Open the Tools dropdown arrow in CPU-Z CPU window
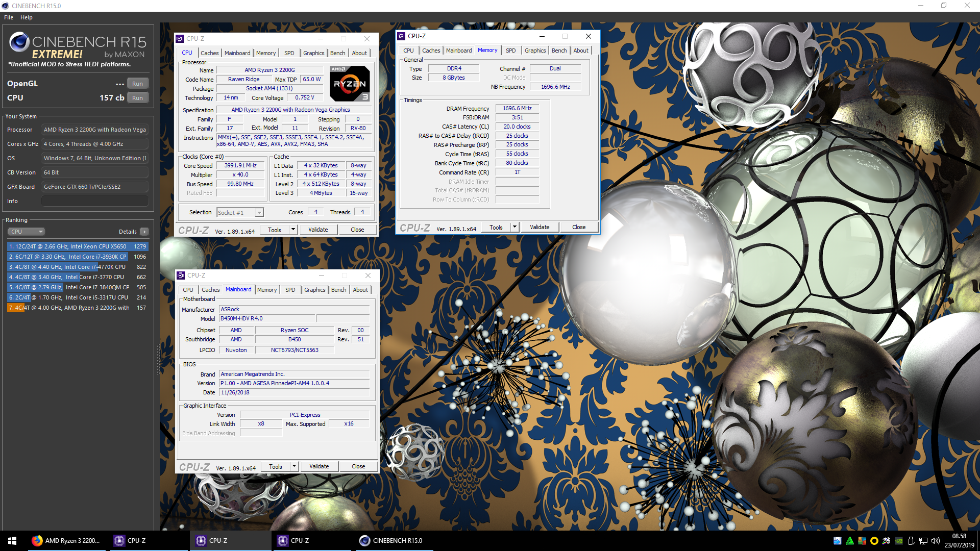This screenshot has height=551, width=980. (293, 230)
